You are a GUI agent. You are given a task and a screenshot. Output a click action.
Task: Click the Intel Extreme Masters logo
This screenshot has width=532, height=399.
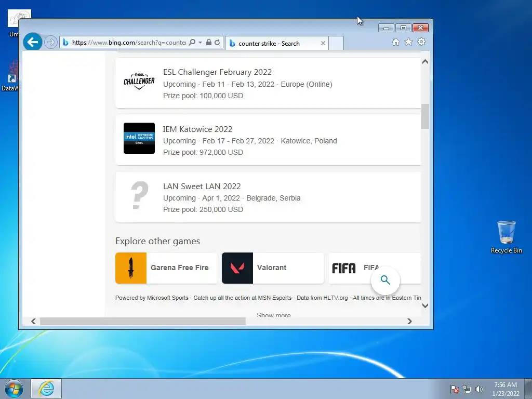coord(139,138)
